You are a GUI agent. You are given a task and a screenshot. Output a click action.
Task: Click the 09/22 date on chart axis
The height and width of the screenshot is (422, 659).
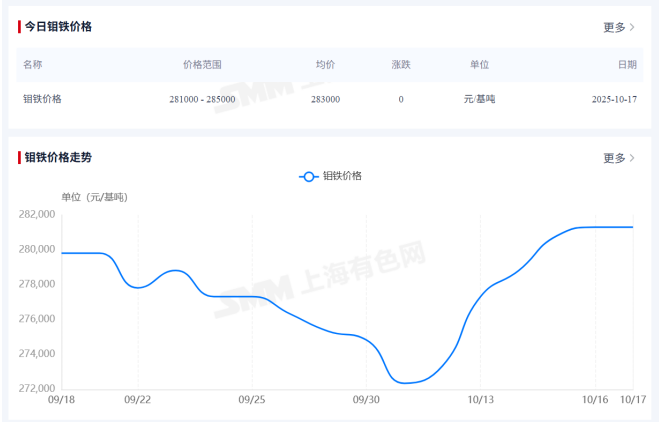[x=137, y=400]
